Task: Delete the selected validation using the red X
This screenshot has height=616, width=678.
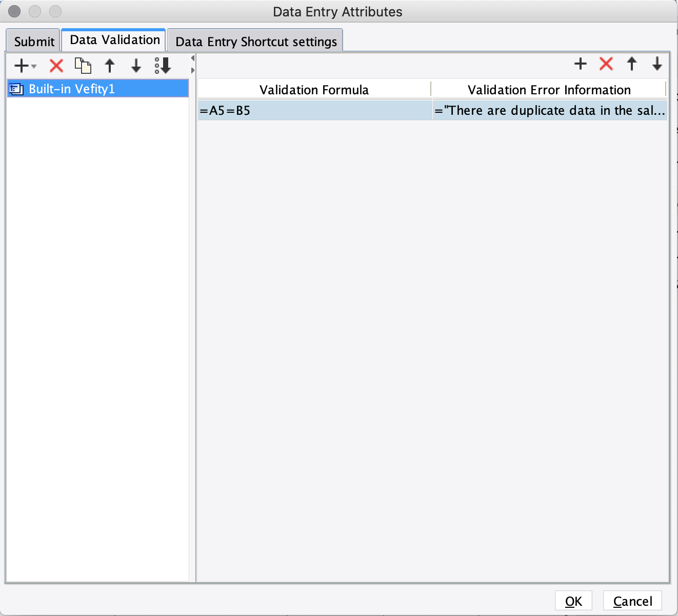Action: pos(55,66)
